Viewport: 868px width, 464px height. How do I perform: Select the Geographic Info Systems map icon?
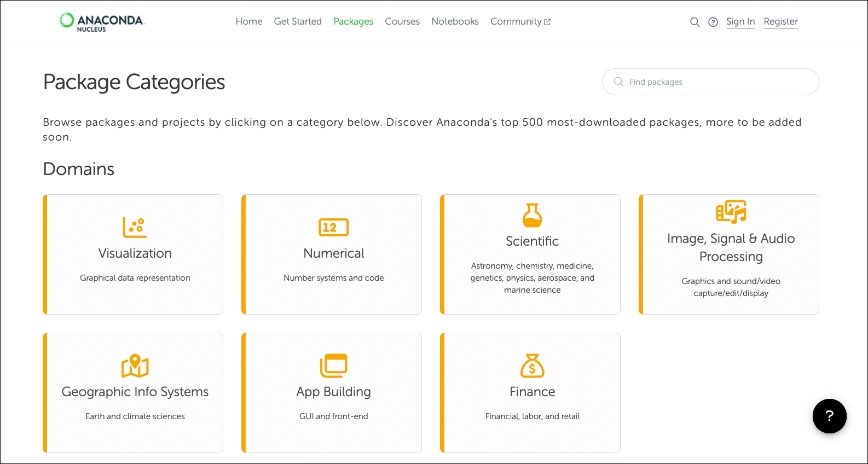(x=135, y=366)
